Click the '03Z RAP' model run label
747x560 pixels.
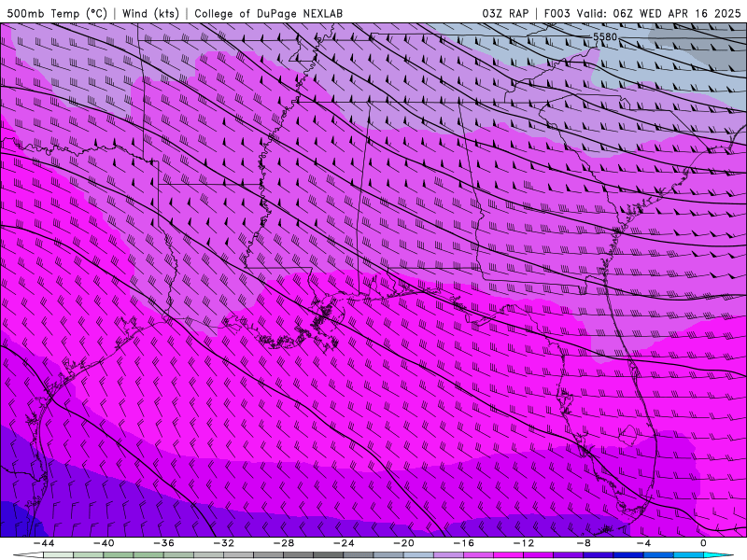point(505,13)
